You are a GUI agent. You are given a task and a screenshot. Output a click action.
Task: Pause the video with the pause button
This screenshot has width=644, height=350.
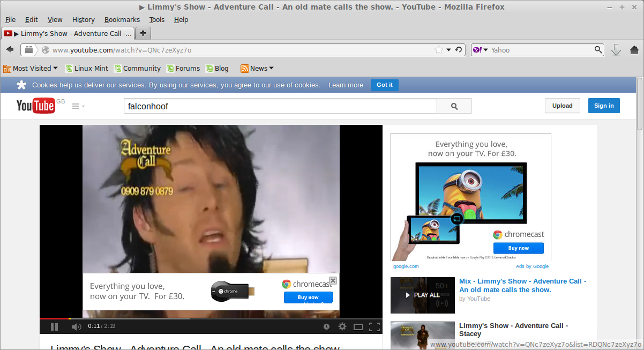pyautogui.click(x=54, y=326)
